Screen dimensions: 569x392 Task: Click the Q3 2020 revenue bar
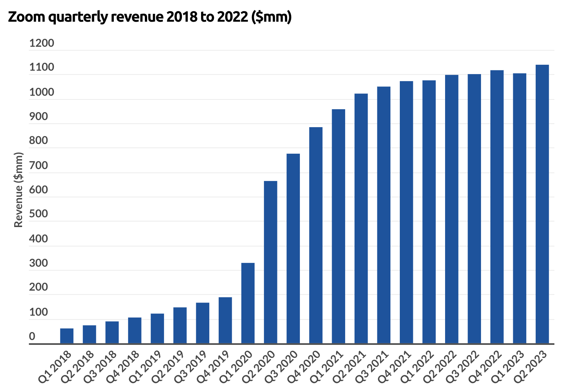pos(293,249)
